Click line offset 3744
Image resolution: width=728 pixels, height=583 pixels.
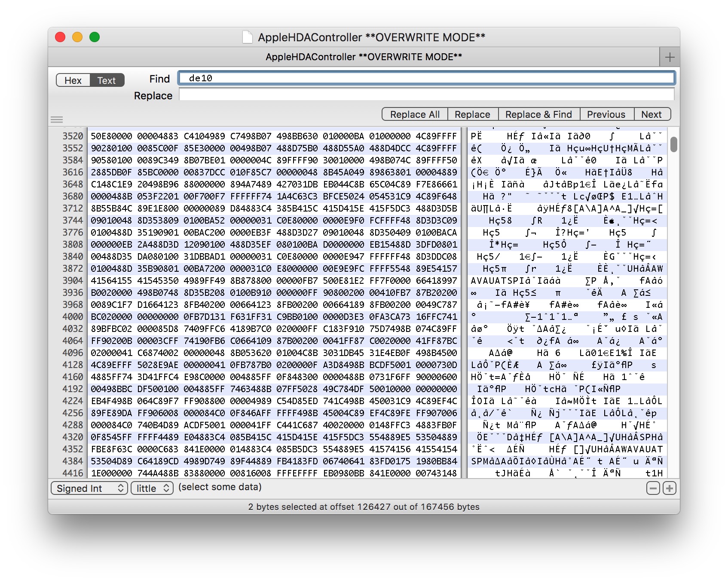click(73, 221)
